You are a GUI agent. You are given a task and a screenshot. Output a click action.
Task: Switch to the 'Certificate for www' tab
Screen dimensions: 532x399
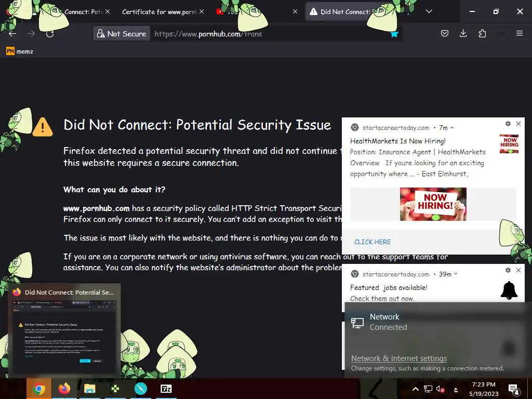[159, 12]
